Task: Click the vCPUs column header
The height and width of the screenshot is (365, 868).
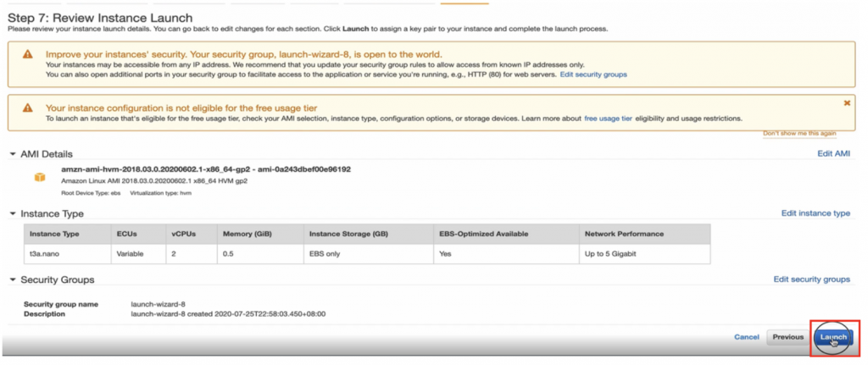Action: 192,234
